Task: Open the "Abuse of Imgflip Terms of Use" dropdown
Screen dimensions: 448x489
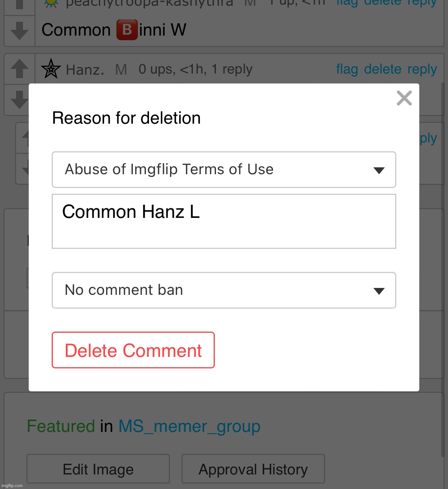Action: click(x=224, y=170)
